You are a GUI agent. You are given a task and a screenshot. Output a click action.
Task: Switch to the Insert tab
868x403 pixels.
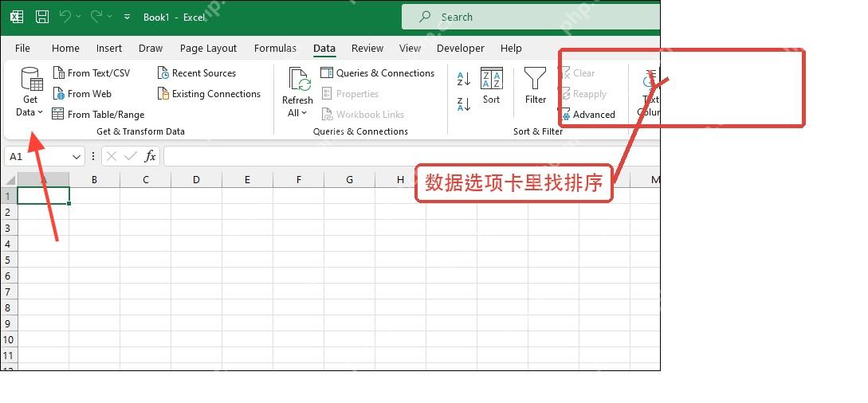(109, 48)
